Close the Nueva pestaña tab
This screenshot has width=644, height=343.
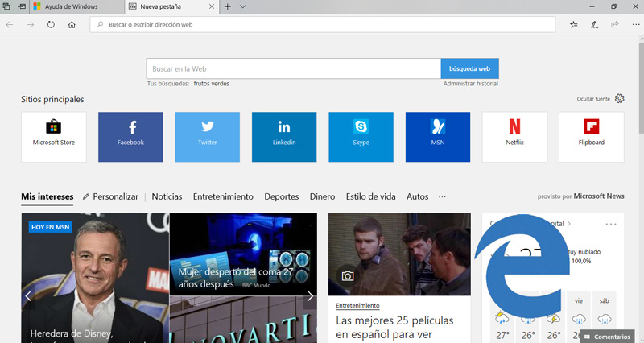[x=212, y=6]
